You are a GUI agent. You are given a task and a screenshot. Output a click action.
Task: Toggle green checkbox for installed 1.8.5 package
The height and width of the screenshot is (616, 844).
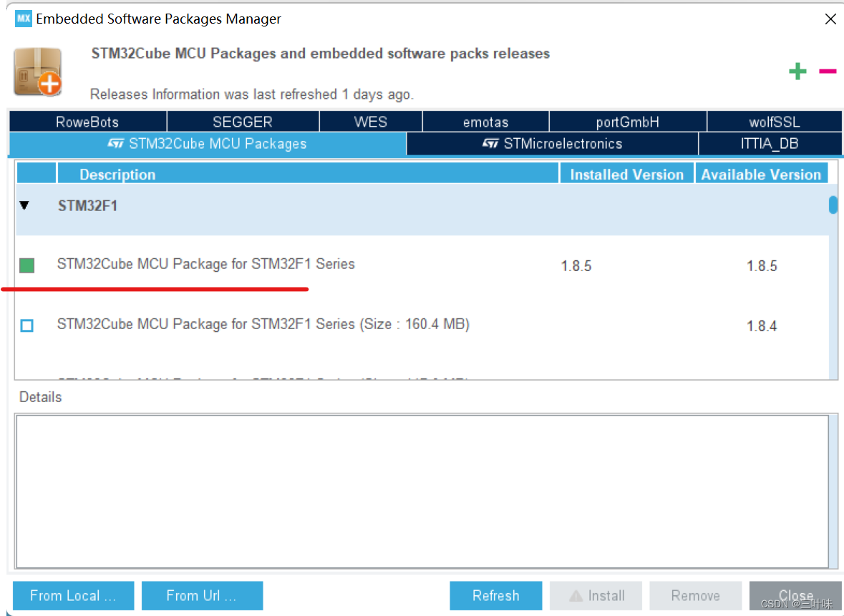click(27, 265)
